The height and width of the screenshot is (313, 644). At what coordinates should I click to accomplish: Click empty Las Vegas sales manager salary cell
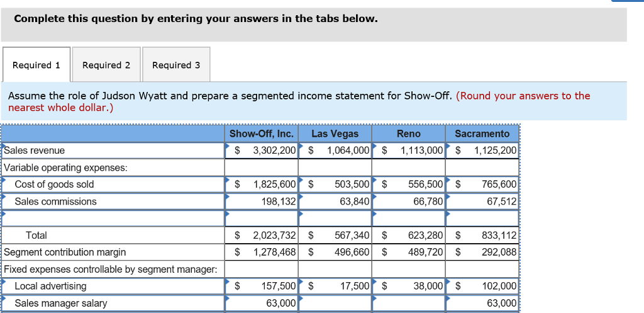335,303
